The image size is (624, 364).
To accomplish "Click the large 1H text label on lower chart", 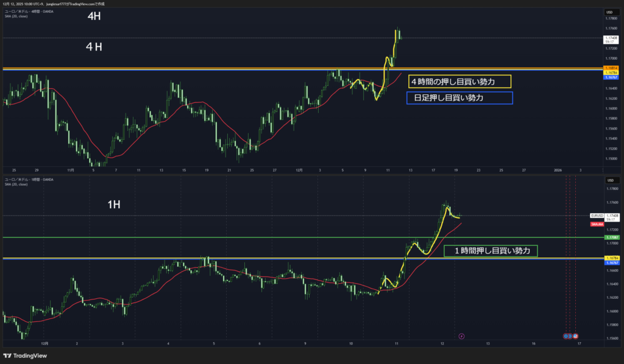I will (x=113, y=205).
